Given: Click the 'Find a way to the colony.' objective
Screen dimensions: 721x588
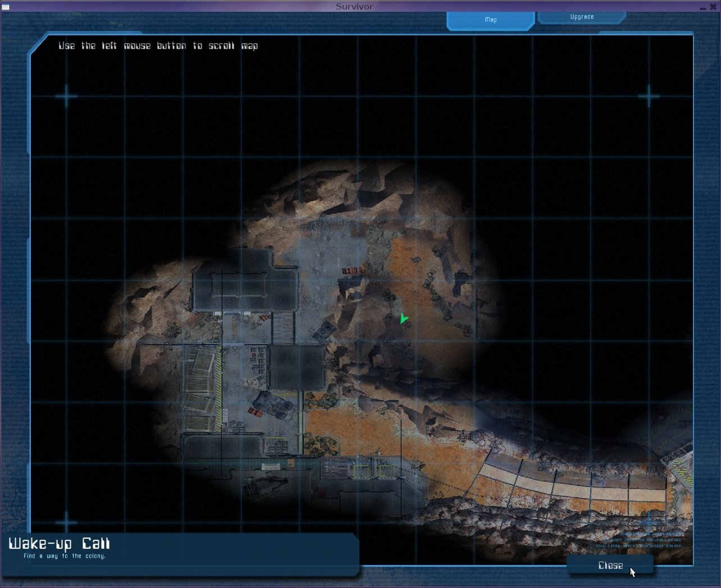Looking at the screenshot, I should click(65, 556).
